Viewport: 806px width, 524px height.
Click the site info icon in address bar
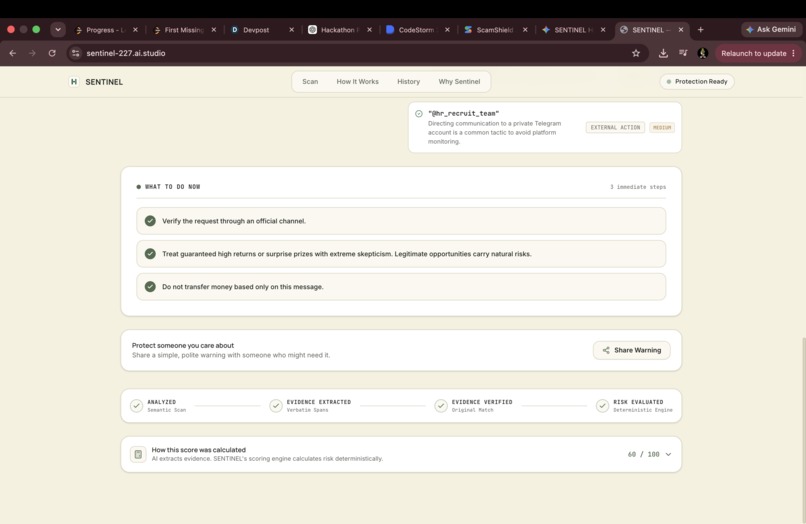[x=76, y=53]
